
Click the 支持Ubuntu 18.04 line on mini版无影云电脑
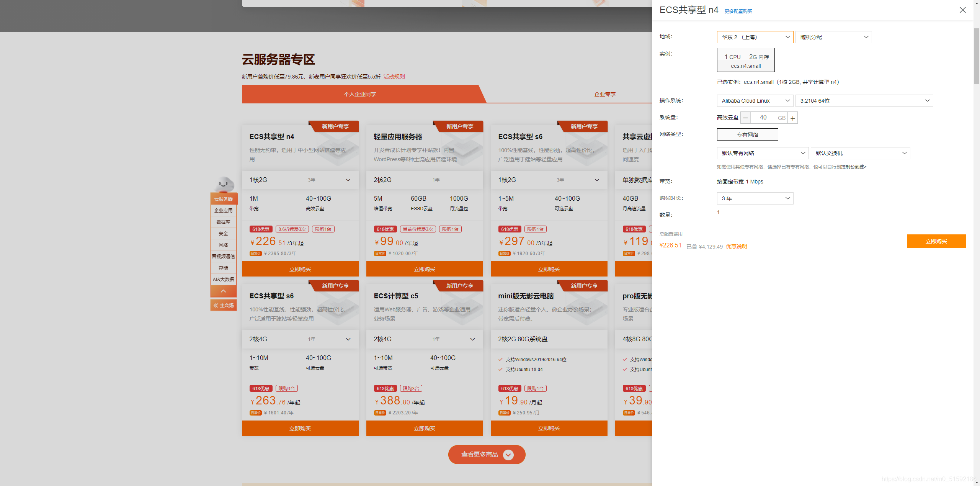click(x=524, y=370)
